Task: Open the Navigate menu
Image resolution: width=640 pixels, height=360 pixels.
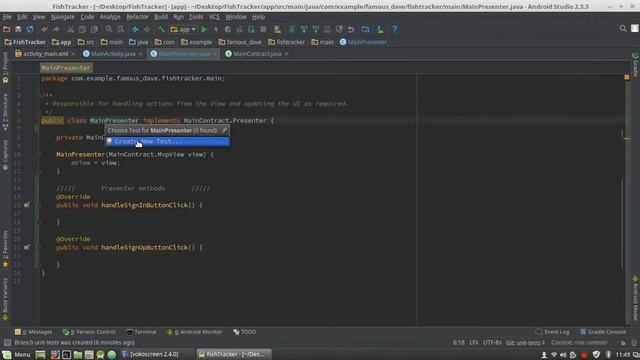Action: [62, 17]
